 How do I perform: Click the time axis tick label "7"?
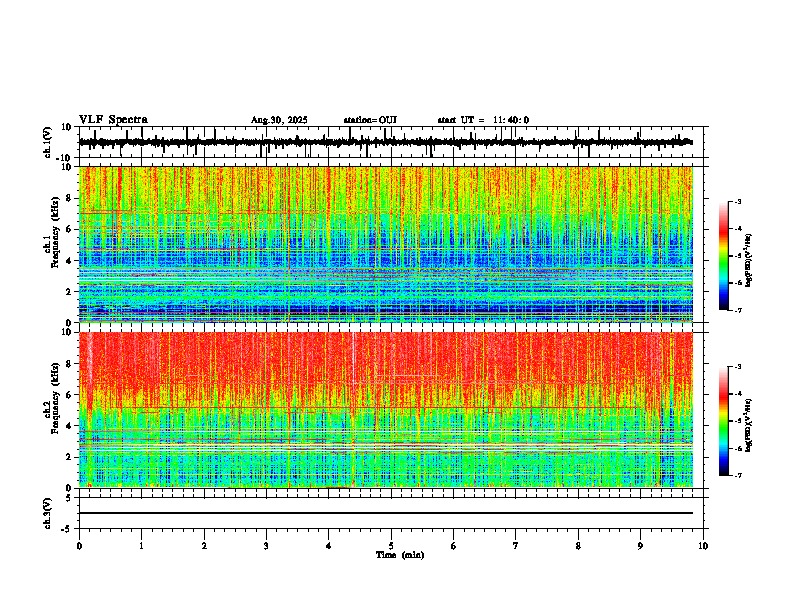point(516,546)
